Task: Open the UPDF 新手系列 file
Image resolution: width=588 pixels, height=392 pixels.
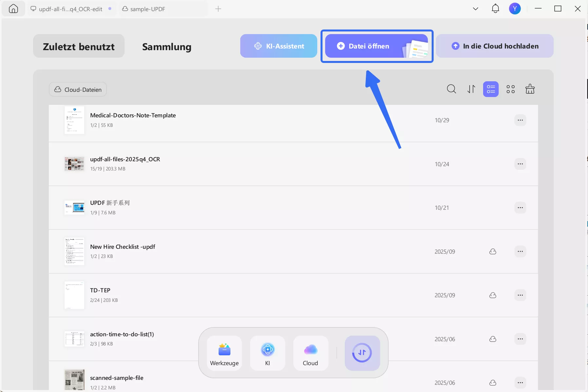Action: click(x=293, y=208)
